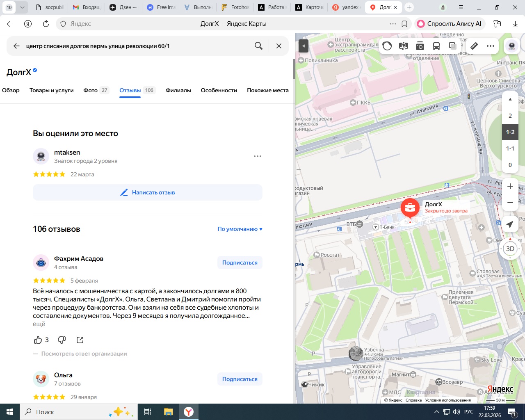Clear the search query with X
This screenshot has width=525, height=420.
click(x=279, y=46)
